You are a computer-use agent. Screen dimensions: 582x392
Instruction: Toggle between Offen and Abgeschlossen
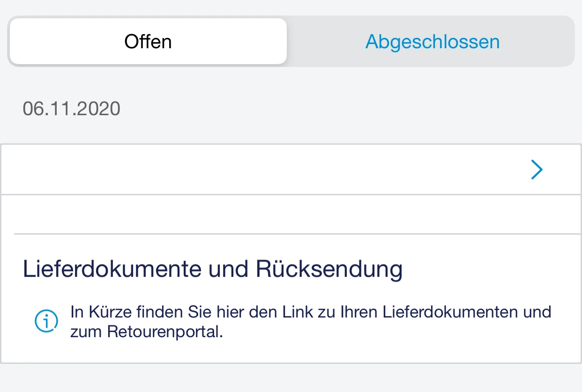pyautogui.click(x=432, y=41)
